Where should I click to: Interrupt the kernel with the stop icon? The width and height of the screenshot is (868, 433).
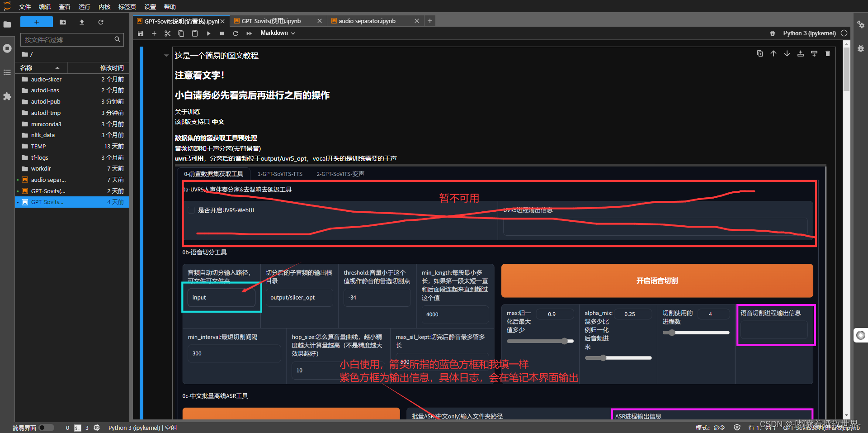coord(222,33)
